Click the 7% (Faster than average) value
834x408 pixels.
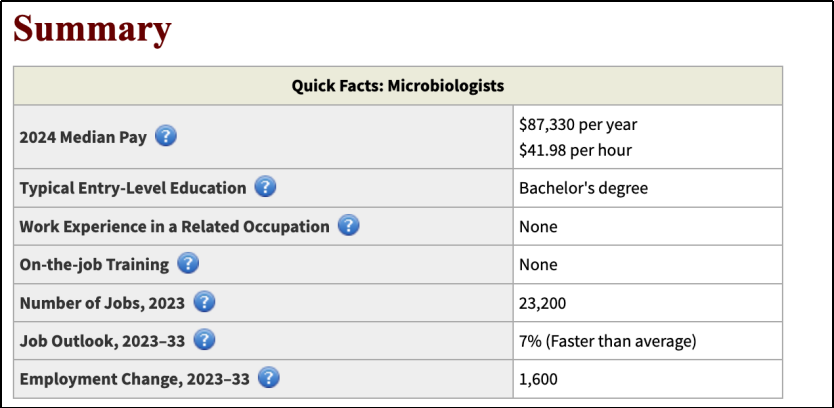pyautogui.click(x=607, y=341)
